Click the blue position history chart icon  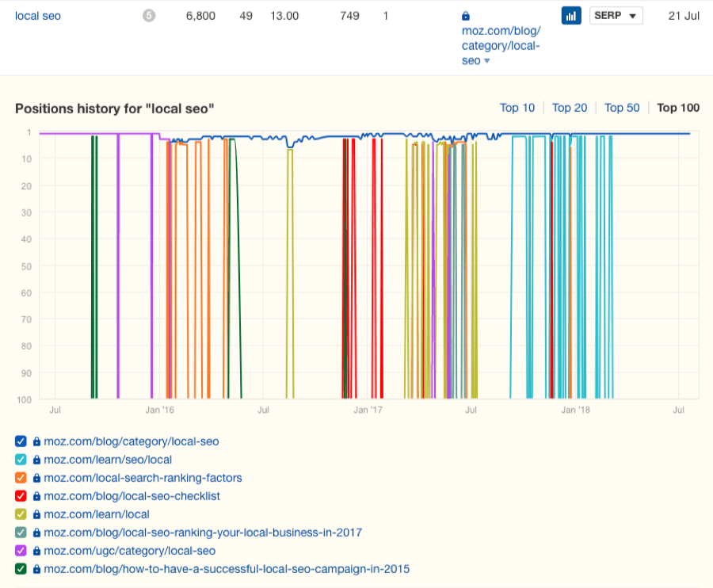[x=571, y=16]
